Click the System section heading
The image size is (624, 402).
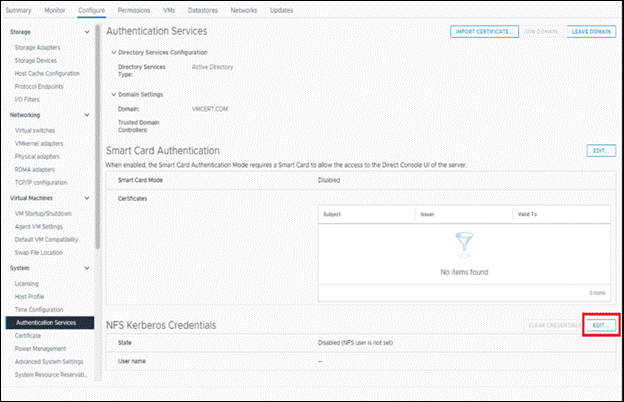20,268
